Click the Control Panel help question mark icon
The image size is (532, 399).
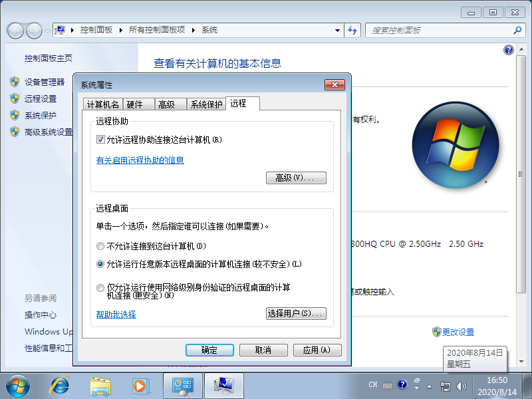pyautogui.click(x=509, y=49)
